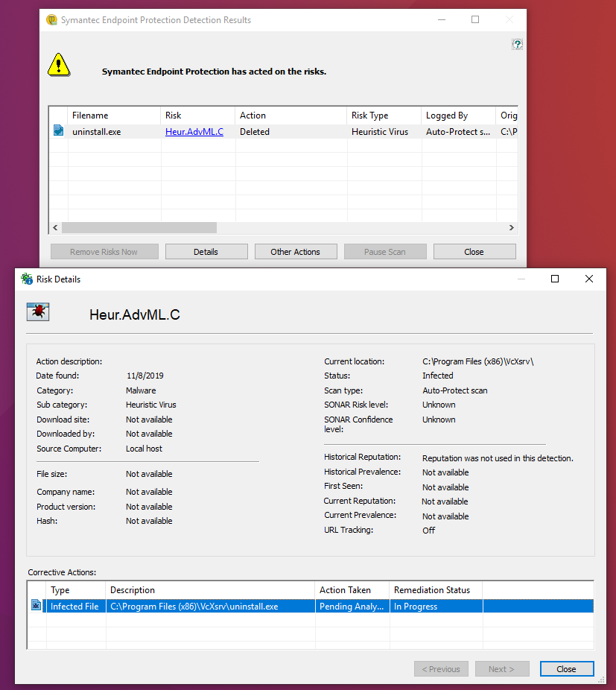The image size is (616, 690).
Task: Click the Next button in Risk Details
Action: [502, 669]
